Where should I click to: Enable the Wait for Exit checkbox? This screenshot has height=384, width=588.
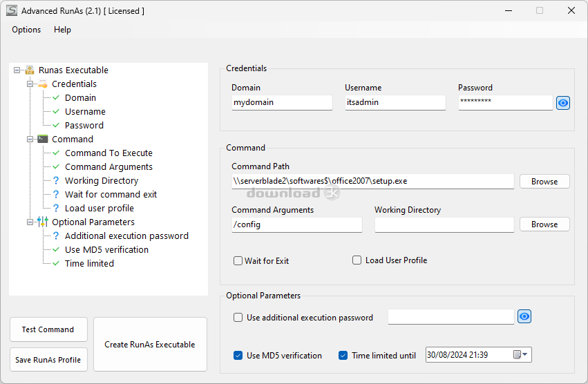click(238, 261)
